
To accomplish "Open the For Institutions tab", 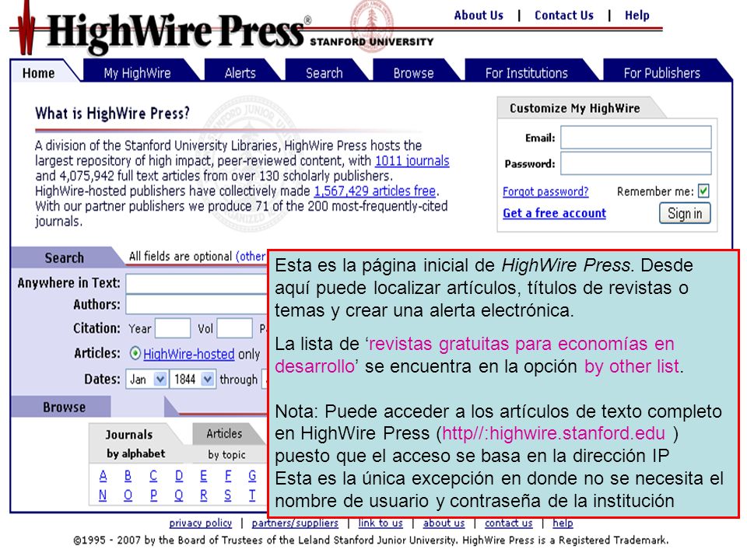I will click(x=527, y=73).
